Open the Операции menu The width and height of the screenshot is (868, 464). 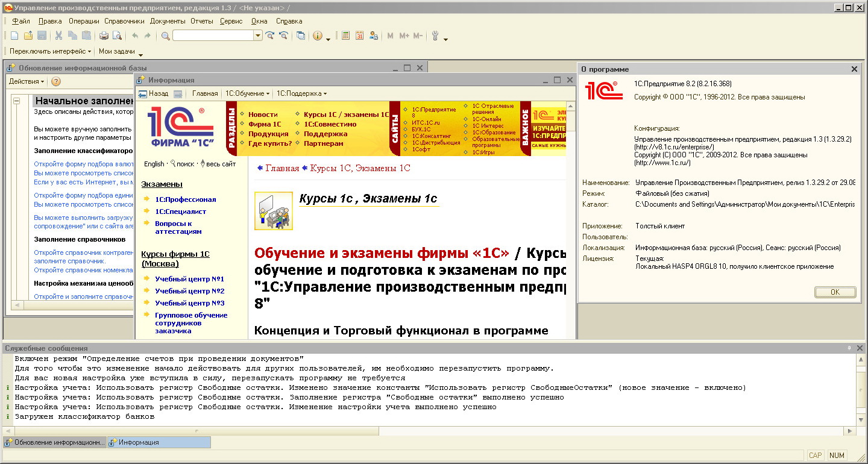click(x=84, y=21)
